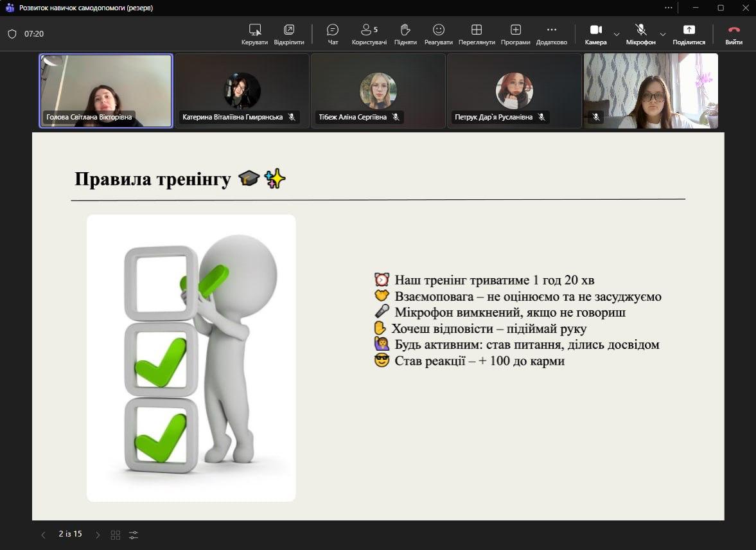Open the Чат (Chat) panel

click(x=333, y=34)
